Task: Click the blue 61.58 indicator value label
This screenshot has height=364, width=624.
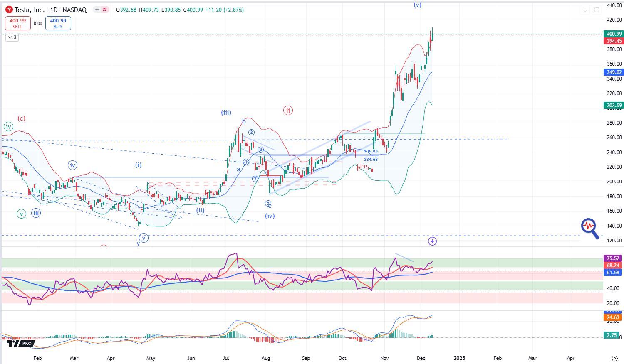Action: (613, 273)
